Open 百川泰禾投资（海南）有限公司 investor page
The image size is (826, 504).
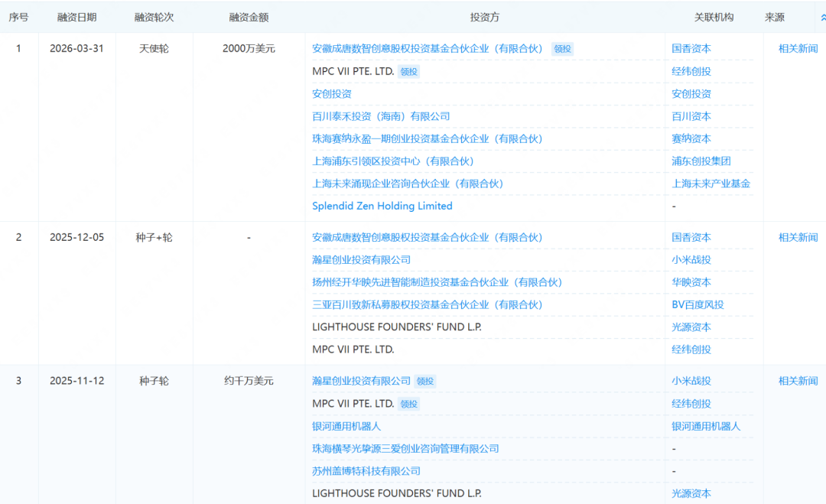pos(381,116)
